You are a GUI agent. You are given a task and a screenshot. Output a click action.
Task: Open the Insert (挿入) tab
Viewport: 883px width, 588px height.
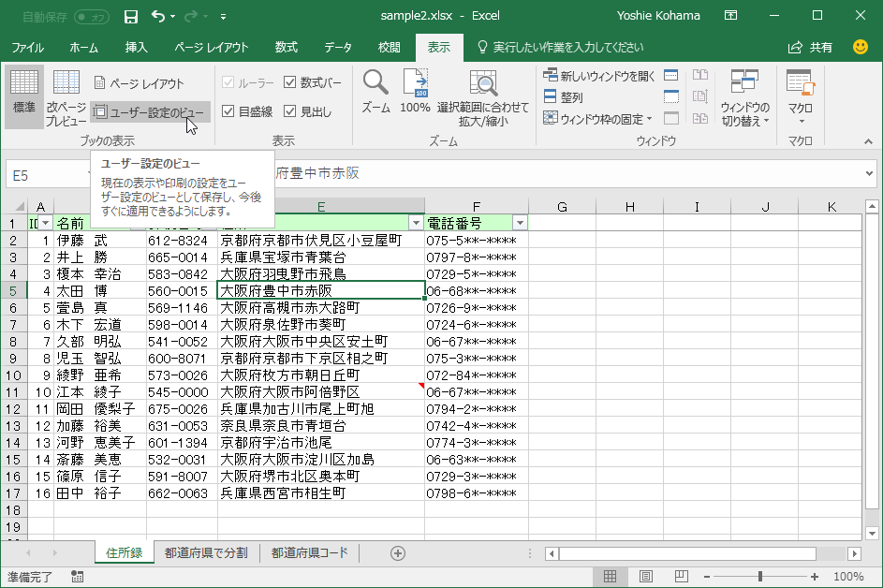tap(136, 48)
